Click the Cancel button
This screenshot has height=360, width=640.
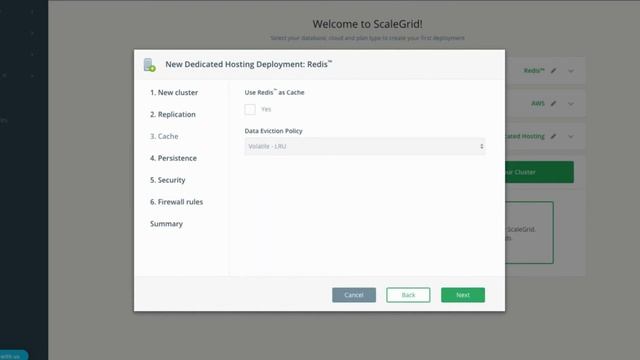[x=354, y=295]
